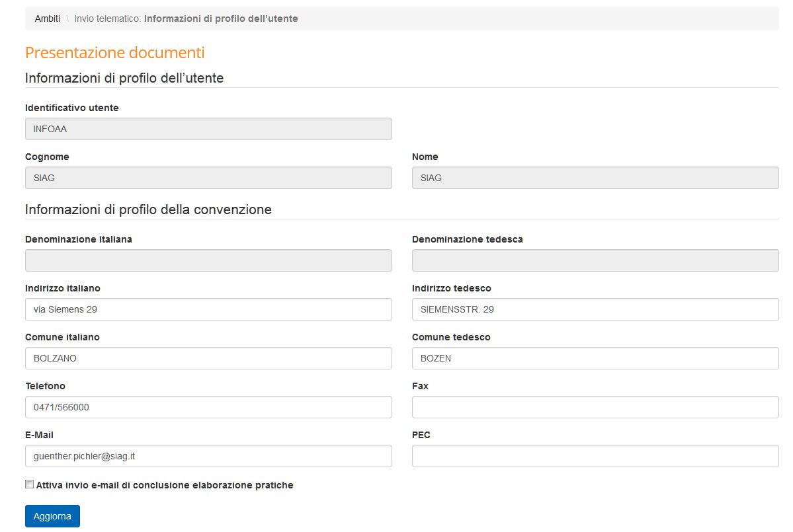
Task: Click the Identificativo utente field with INFOAA
Action: click(x=208, y=129)
